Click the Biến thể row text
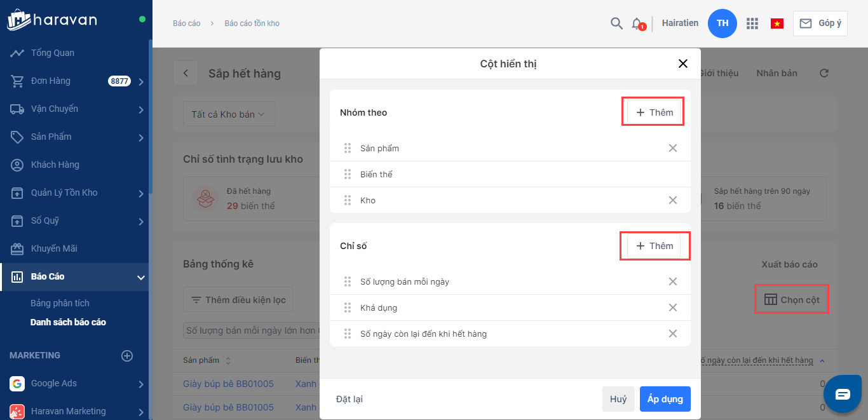The width and height of the screenshot is (868, 420). point(376,174)
